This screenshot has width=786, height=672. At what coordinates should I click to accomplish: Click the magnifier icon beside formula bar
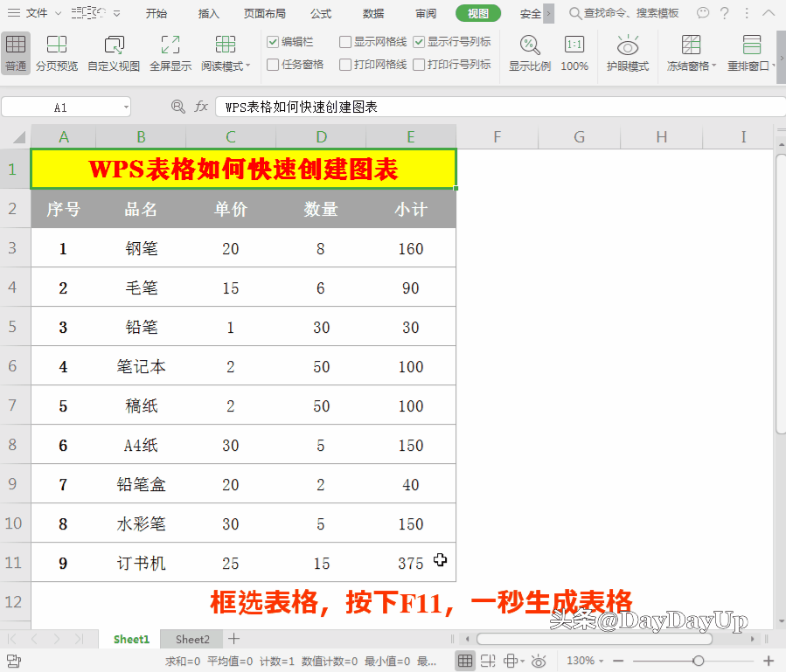tap(178, 107)
